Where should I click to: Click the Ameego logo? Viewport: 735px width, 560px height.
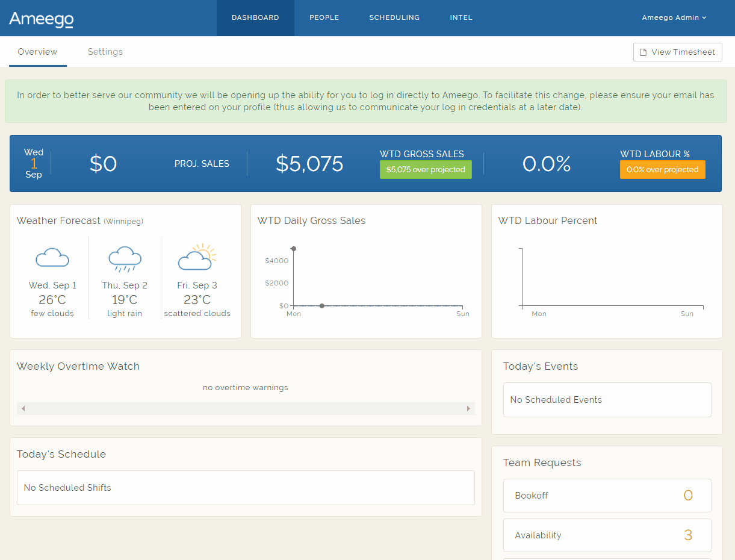click(x=40, y=19)
